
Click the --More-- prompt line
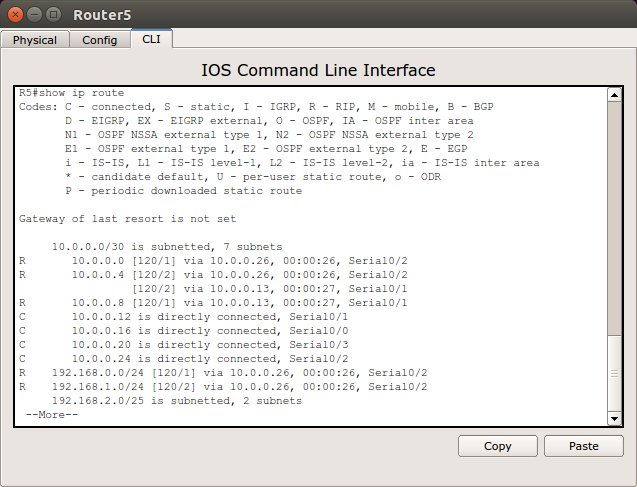click(52, 415)
